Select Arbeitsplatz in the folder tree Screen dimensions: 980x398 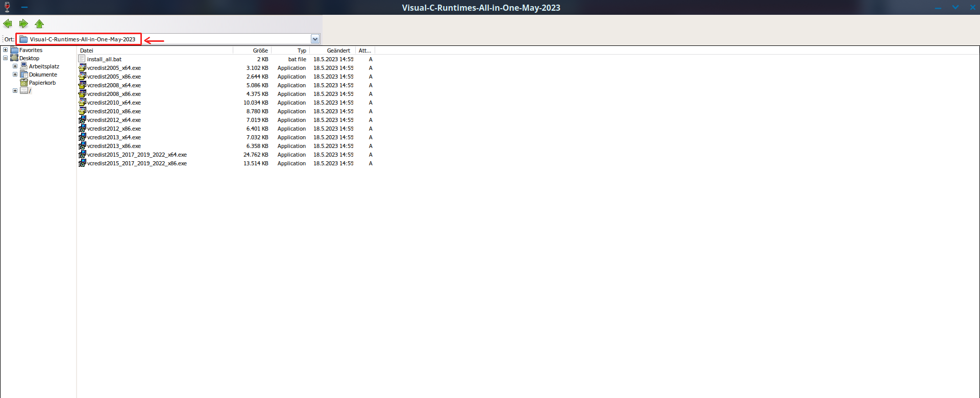44,66
